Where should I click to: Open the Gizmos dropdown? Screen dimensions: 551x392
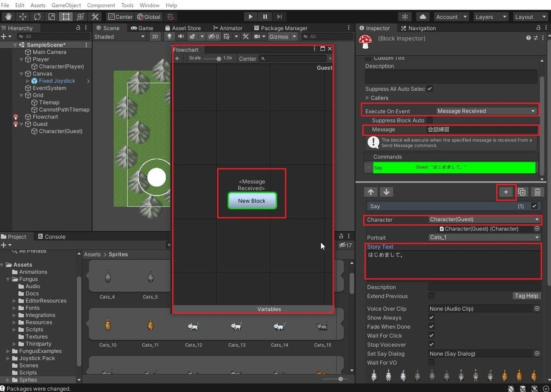coord(281,37)
